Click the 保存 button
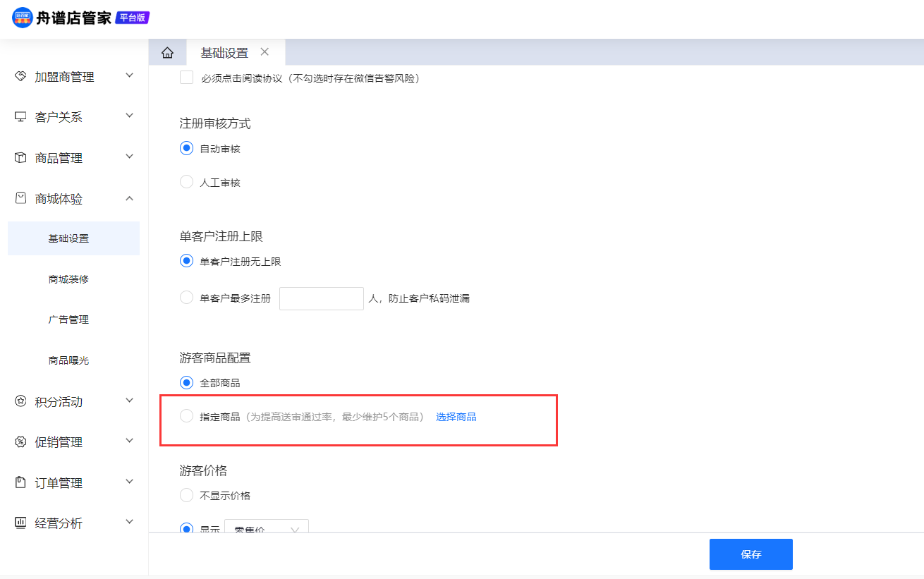Screen dimensions: 924x579 pyautogui.click(x=750, y=554)
